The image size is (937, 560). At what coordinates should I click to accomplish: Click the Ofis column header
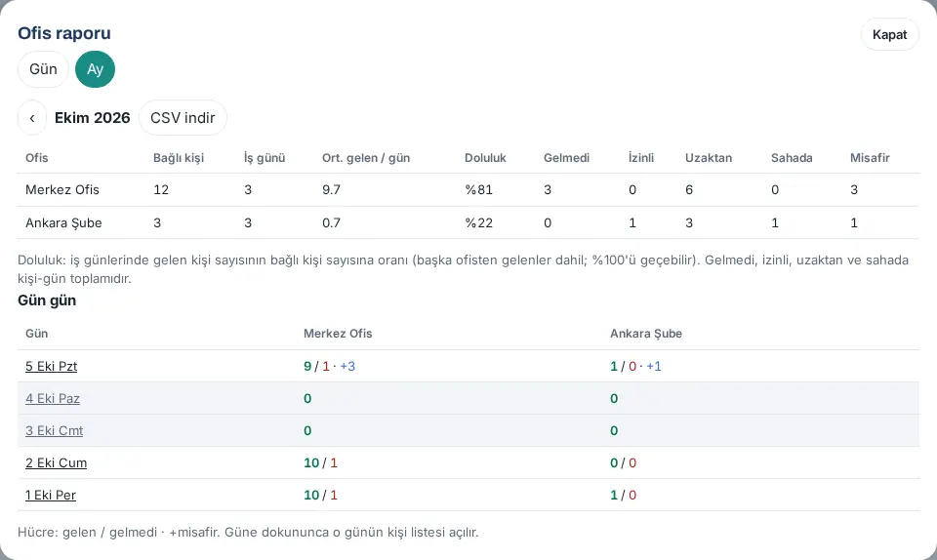pos(36,158)
